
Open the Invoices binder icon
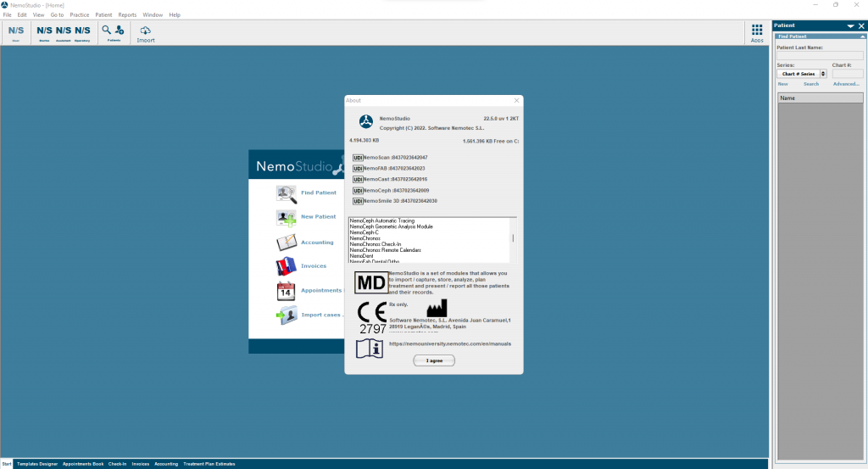pos(287,266)
